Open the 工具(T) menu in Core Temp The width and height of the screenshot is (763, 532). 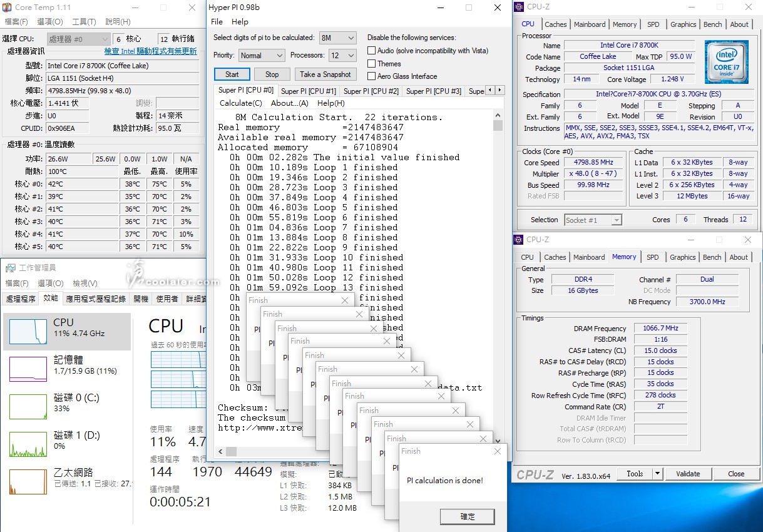[84, 21]
